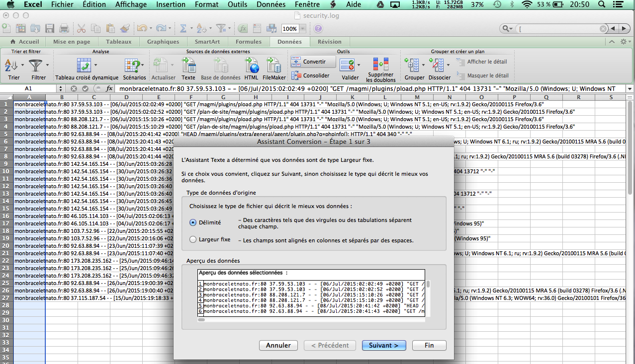Open the search options magnifier dropdown
This screenshot has width=635, height=364.
[508, 29]
